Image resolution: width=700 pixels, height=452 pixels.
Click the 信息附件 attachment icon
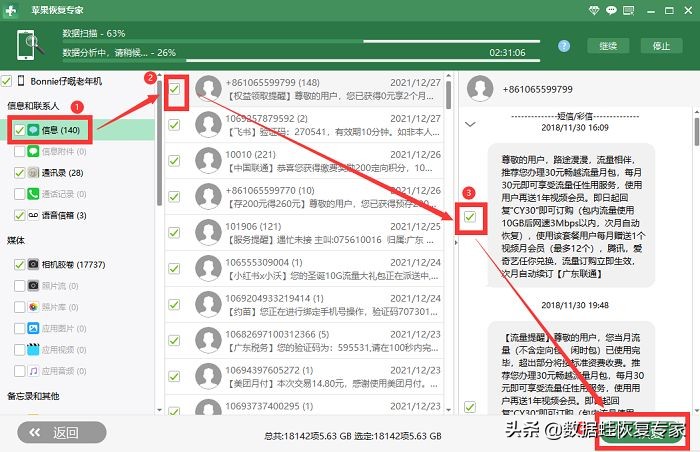click(33, 151)
